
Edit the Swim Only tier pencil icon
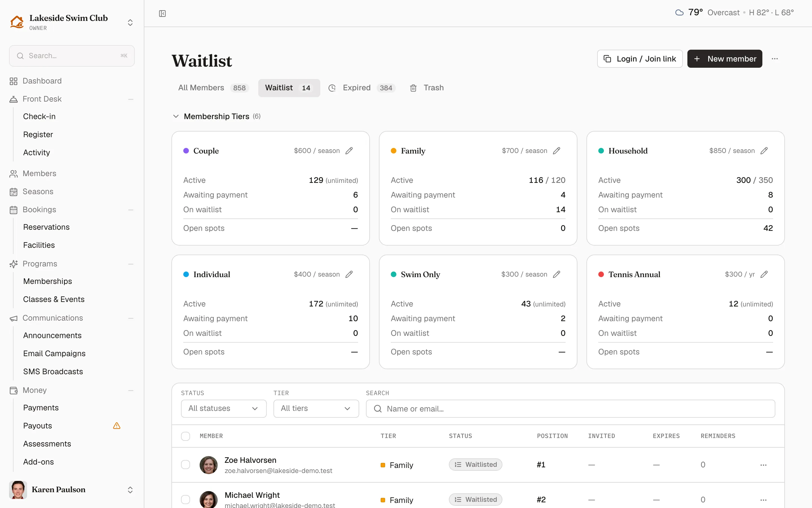click(x=556, y=275)
